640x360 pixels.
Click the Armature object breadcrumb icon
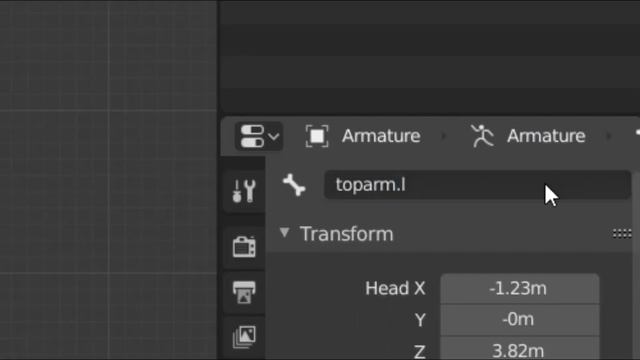(x=317, y=136)
